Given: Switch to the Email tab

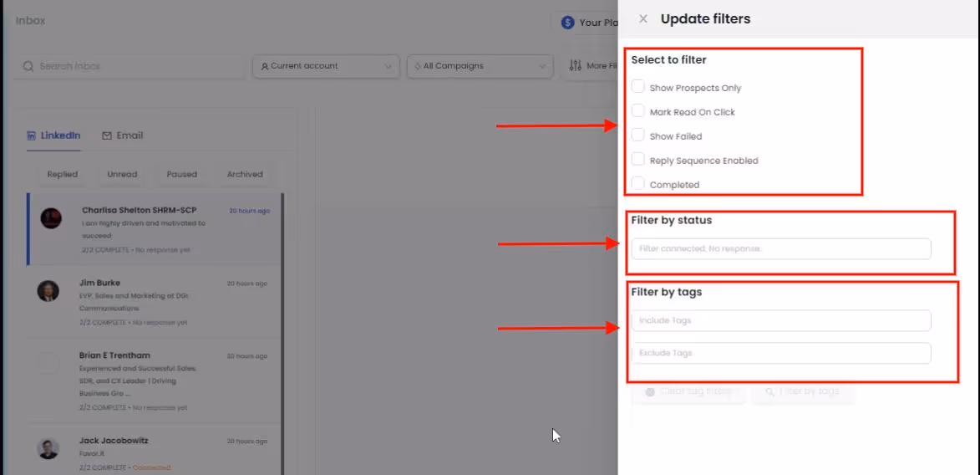Looking at the screenshot, I should tap(123, 135).
